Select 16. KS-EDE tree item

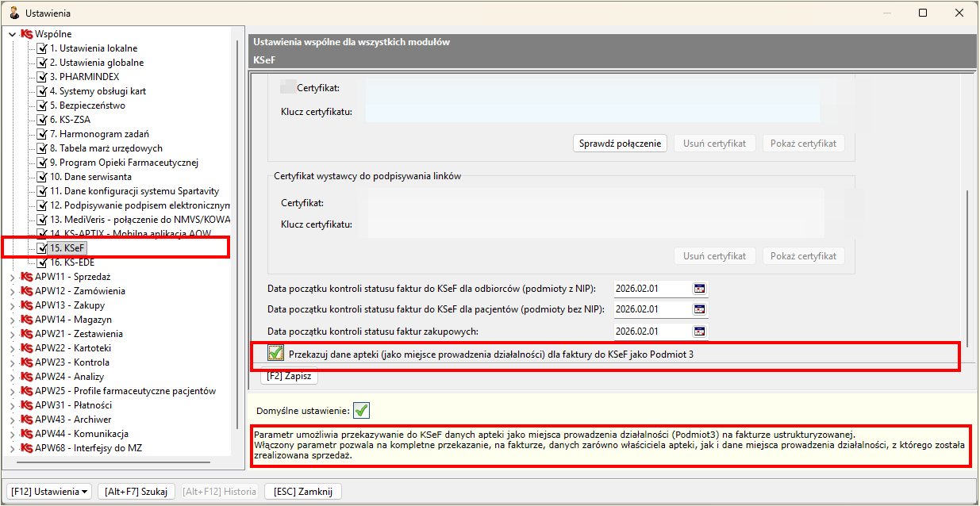click(x=71, y=263)
